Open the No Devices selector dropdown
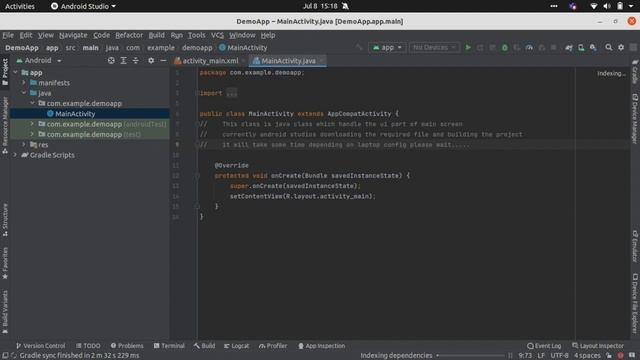 pyautogui.click(x=434, y=47)
